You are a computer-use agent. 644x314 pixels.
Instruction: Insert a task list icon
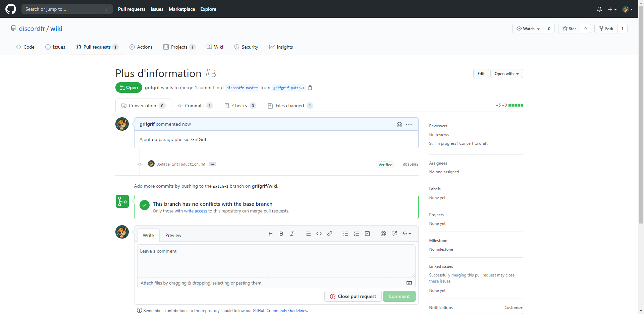pos(367,234)
